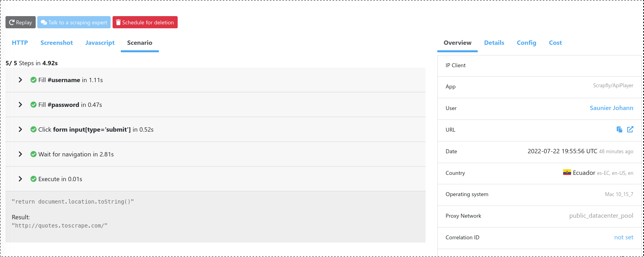
Task: Click the trash icon on Schedule for deletion
Action: tap(118, 22)
